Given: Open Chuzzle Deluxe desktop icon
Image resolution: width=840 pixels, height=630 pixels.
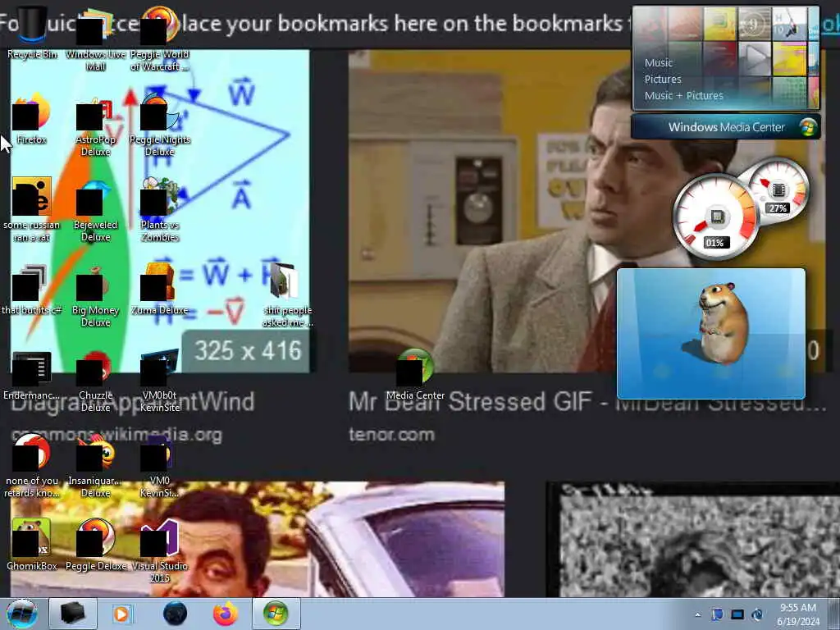Looking at the screenshot, I should pyautogui.click(x=95, y=381).
